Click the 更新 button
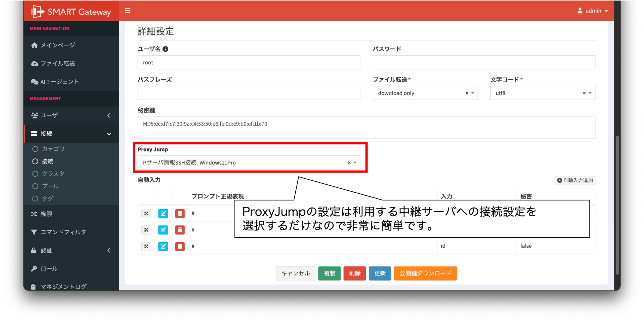This screenshot has width=644, height=321. coord(380,273)
